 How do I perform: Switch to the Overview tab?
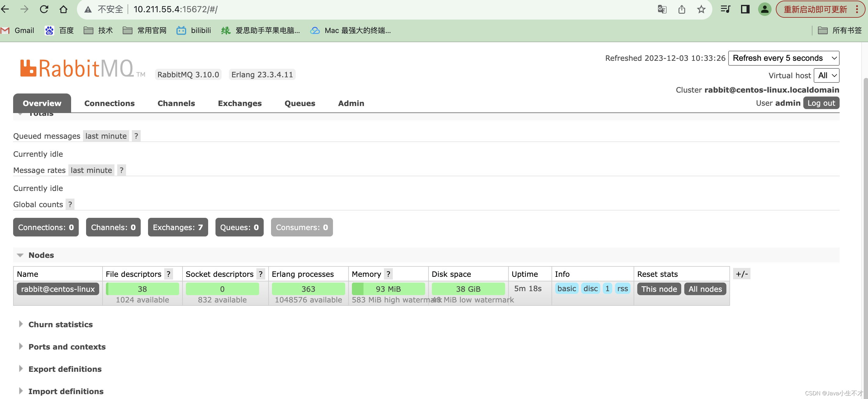(x=42, y=103)
